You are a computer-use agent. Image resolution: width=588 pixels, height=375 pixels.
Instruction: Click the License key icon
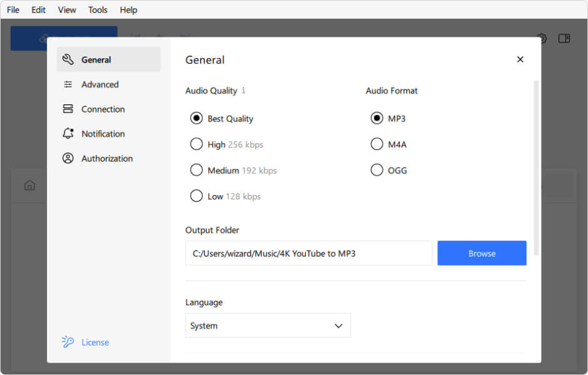tap(68, 342)
